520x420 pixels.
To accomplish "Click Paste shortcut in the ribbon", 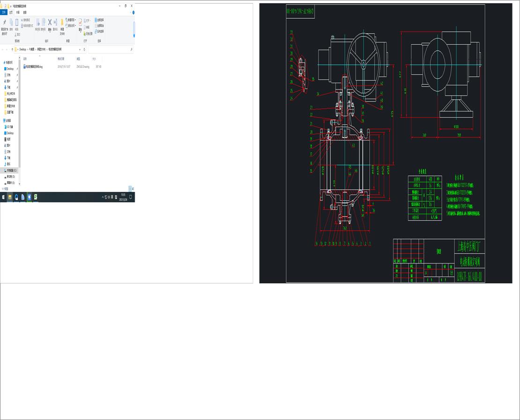I will click(x=27, y=26).
